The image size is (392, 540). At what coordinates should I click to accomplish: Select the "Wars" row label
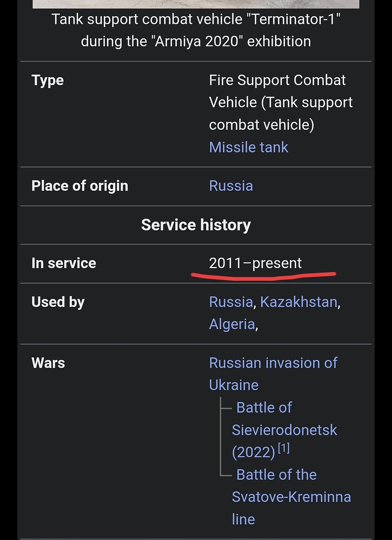pyautogui.click(x=48, y=363)
